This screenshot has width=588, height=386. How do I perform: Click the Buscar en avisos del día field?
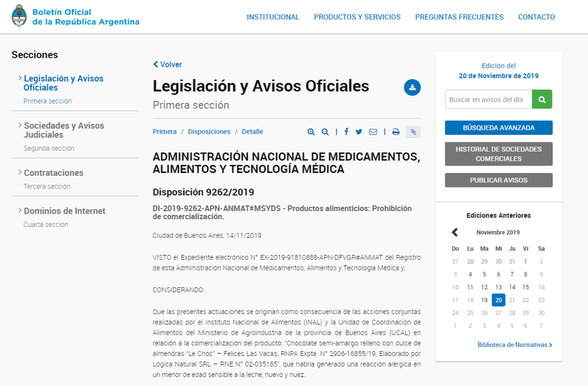tap(488, 100)
